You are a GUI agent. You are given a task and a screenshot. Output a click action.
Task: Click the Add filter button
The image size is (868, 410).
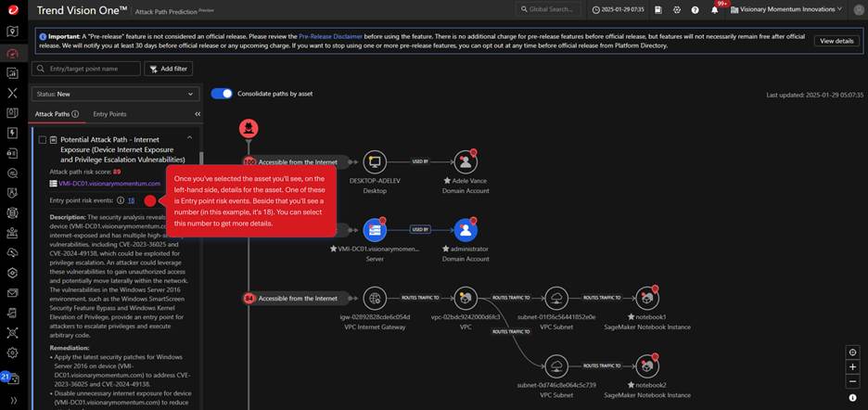[168, 69]
